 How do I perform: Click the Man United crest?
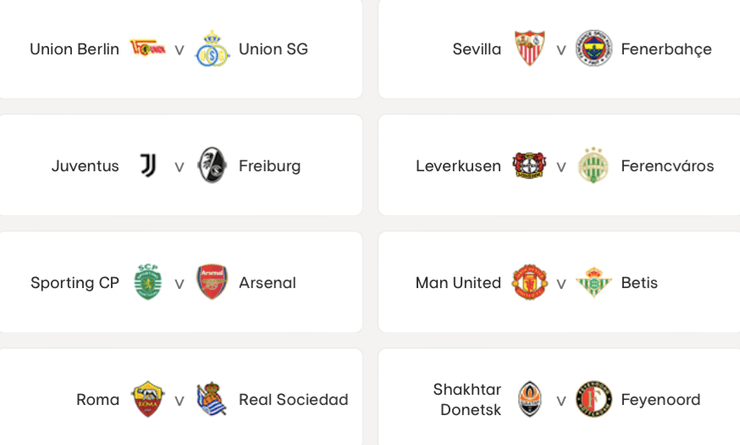coord(529,283)
